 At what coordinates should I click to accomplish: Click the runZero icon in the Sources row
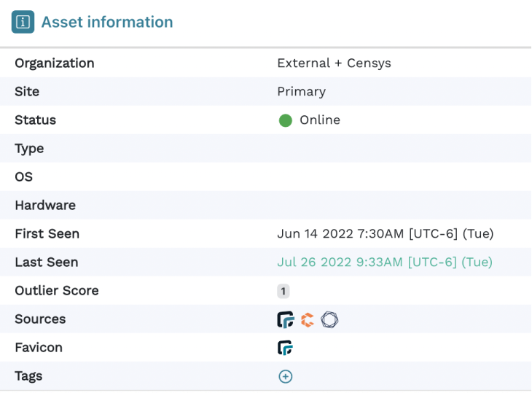point(285,319)
